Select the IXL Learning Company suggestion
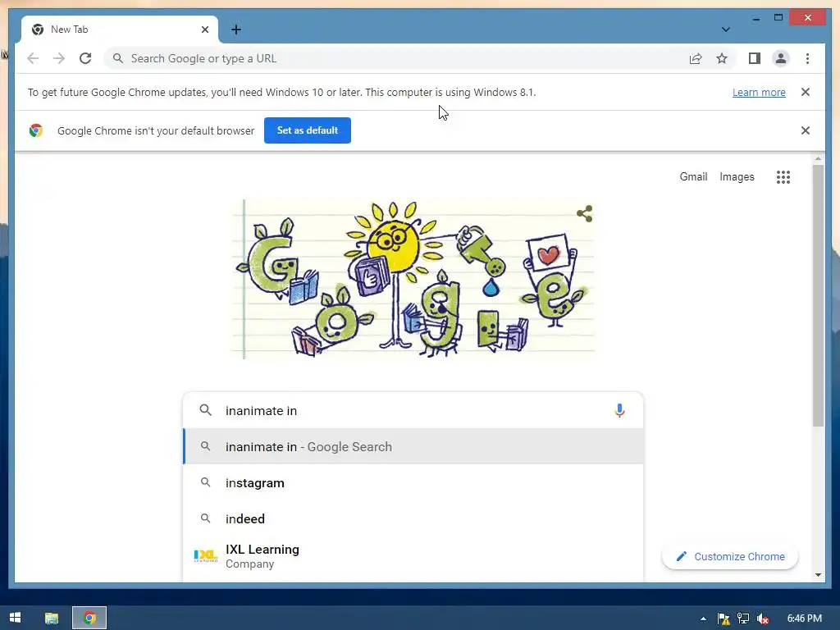Image resolution: width=840 pixels, height=630 pixels. (x=413, y=556)
